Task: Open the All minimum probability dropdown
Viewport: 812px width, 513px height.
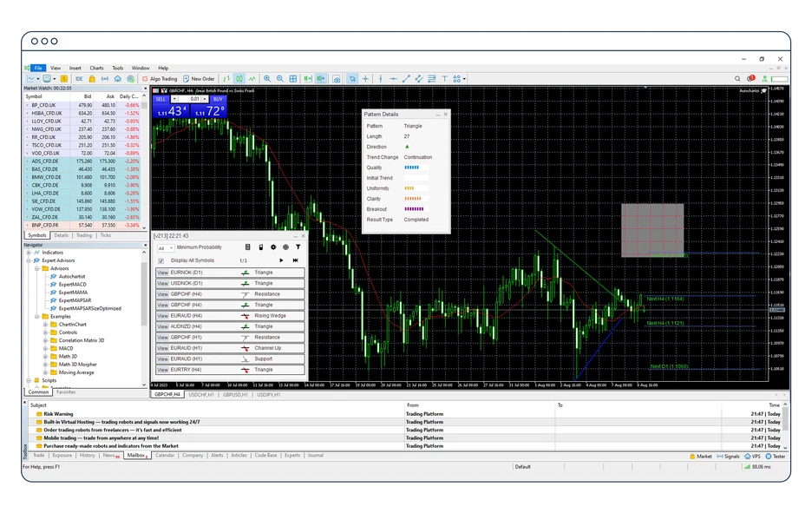Action: pyautogui.click(x=165, y=248)
